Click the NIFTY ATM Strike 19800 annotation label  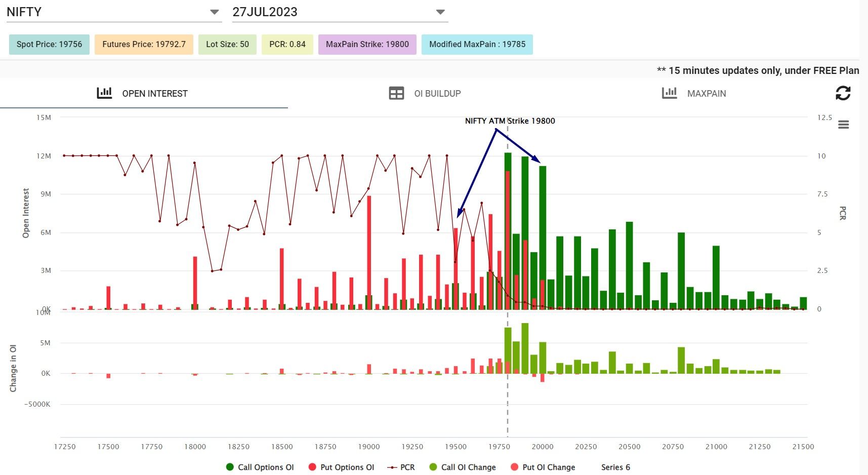[510, 121]
